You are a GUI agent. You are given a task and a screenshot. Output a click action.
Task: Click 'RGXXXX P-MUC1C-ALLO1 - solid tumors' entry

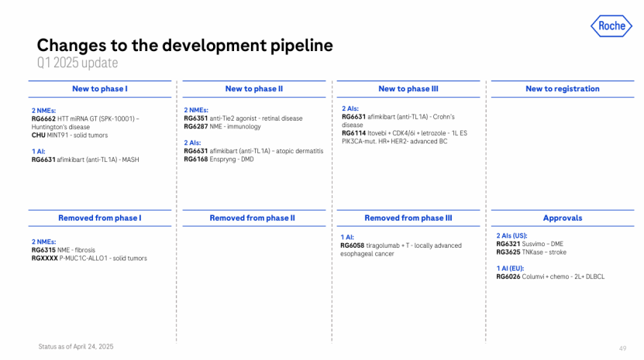89,259
